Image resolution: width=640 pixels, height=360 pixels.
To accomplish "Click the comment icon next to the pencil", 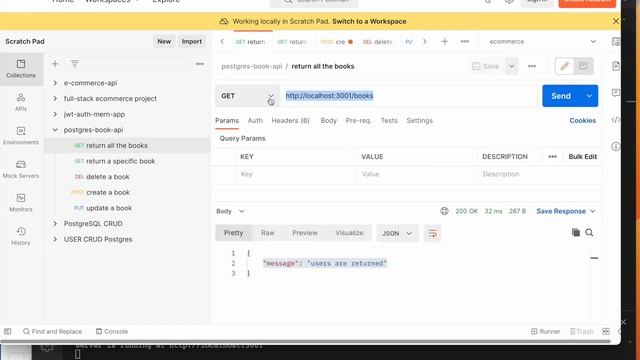I will coord(583,66).
